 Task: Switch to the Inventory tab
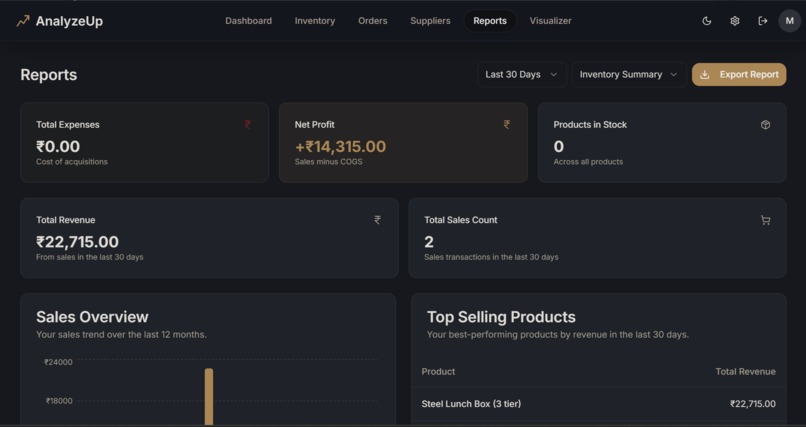click(315, 21)
